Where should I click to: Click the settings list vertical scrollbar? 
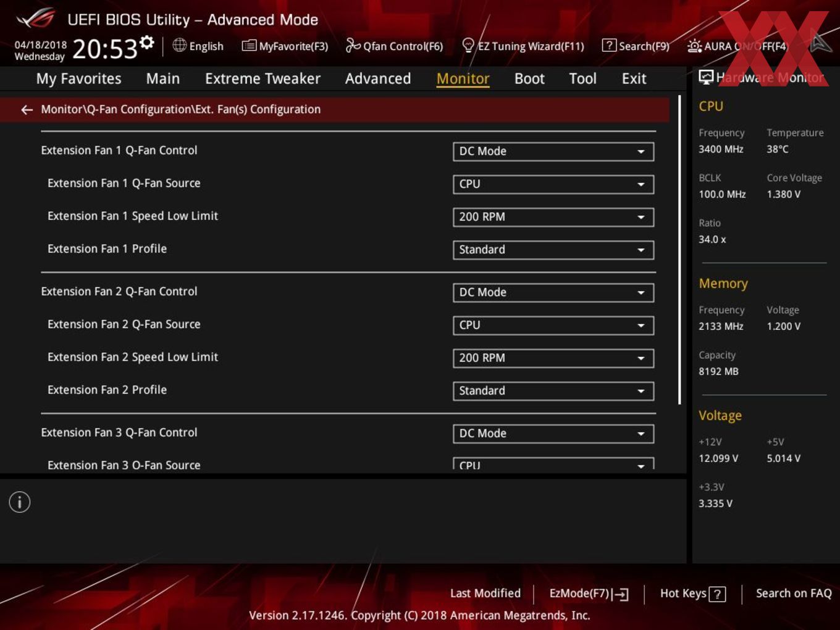[679, 250]
